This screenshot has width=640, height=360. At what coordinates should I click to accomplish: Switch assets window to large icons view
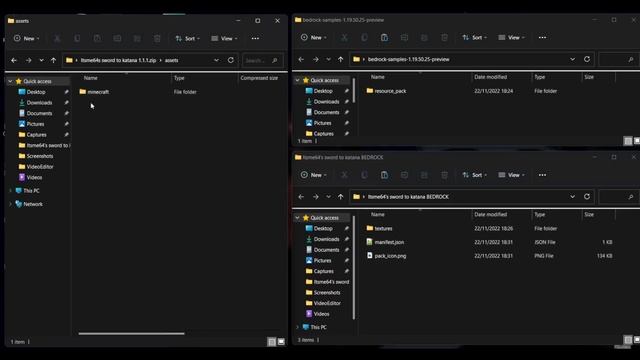pos(281,342)
